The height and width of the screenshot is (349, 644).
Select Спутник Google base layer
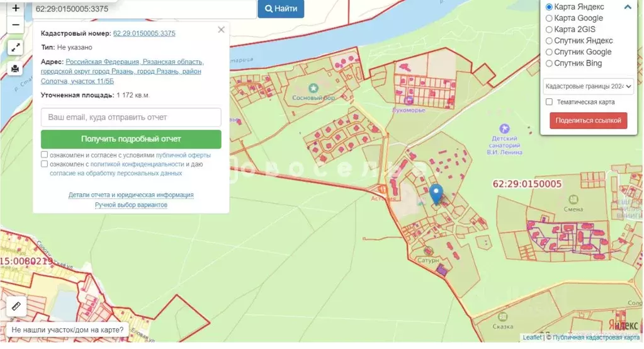[549, 52]
